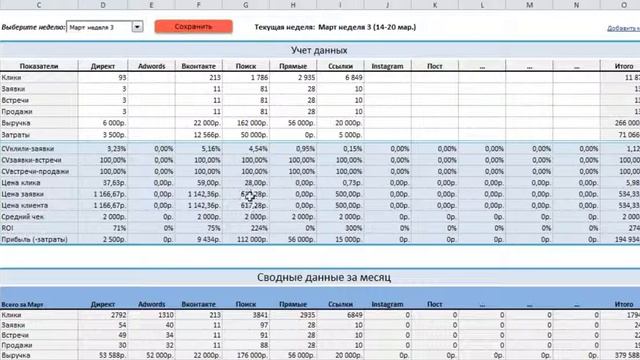Select the Показатели header cell

tap(39, 66)
